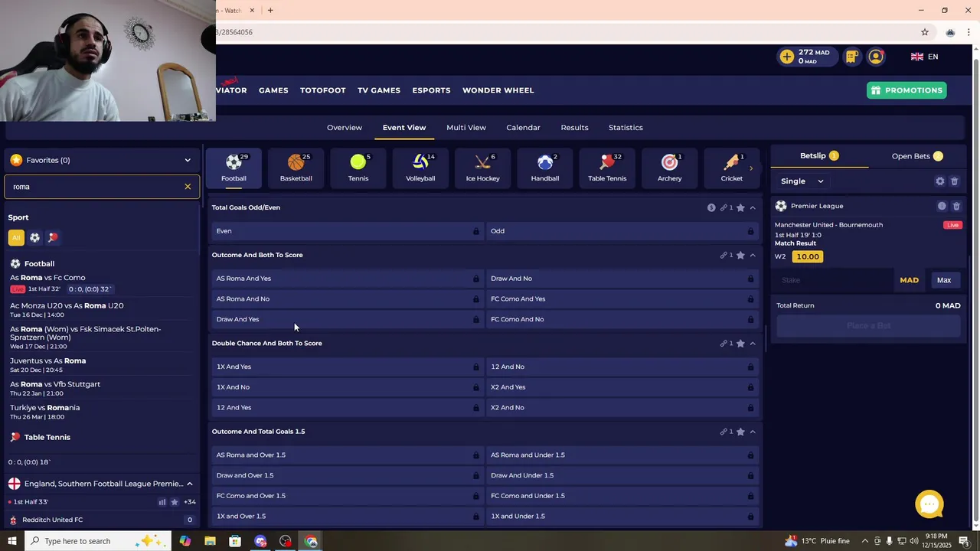980x551 pixels.
Task: Select the X2 And Yes outcome
Action: (622, 387)
